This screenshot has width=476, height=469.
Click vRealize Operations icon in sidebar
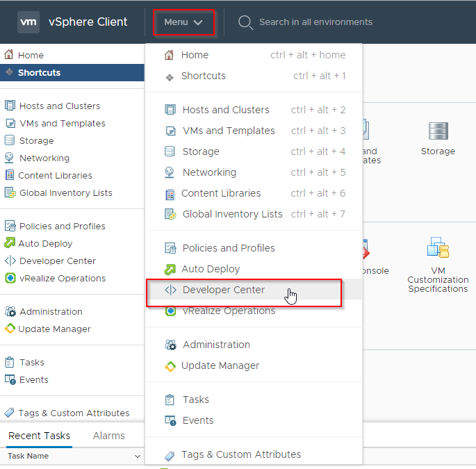(10, 278)
